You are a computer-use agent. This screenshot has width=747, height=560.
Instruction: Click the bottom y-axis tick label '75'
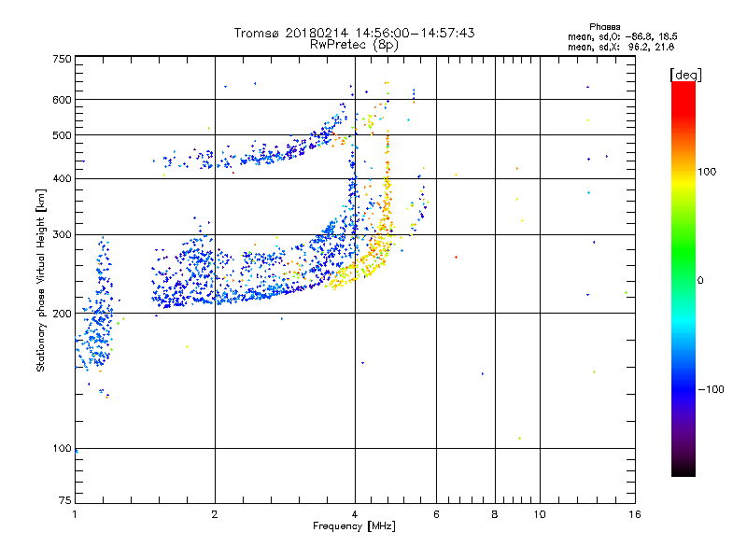coord(65,500)
